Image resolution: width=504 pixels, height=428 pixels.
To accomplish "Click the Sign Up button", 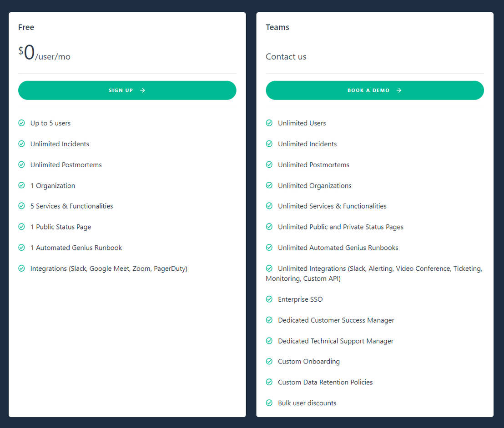I will pos(127,90).
